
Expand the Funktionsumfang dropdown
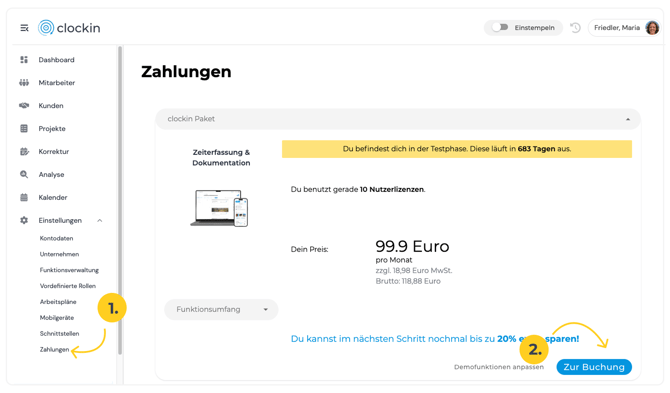pyautogui.click(x=221, y=309)
